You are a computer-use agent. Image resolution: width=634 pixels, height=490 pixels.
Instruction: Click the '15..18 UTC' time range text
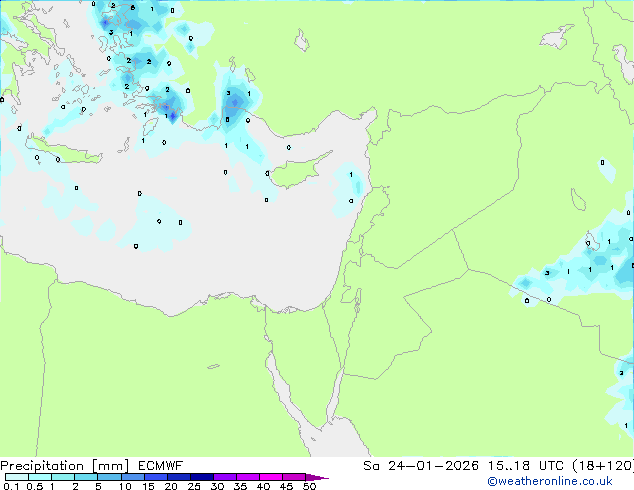coord(525,466)
